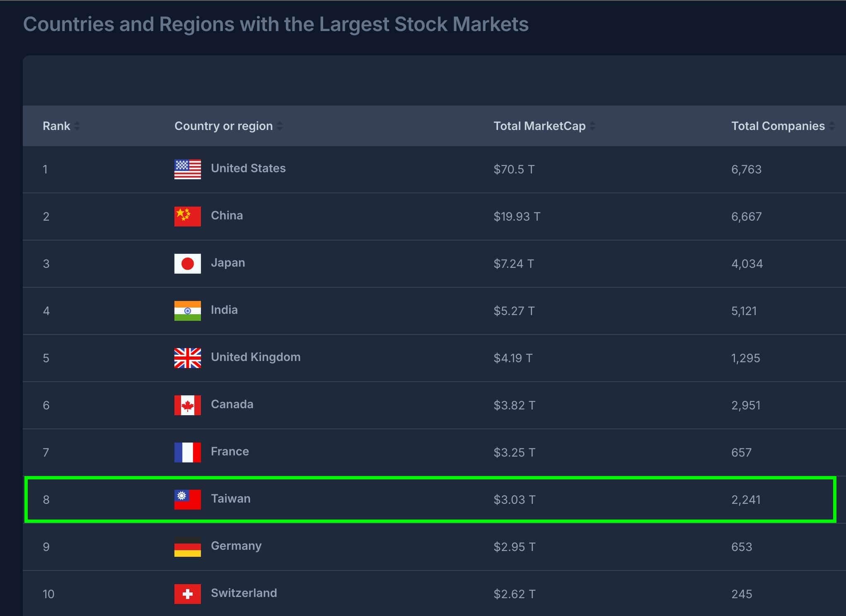Click the Japan flag icon
The height and width of the screenshot is (616, 846).
187,264
